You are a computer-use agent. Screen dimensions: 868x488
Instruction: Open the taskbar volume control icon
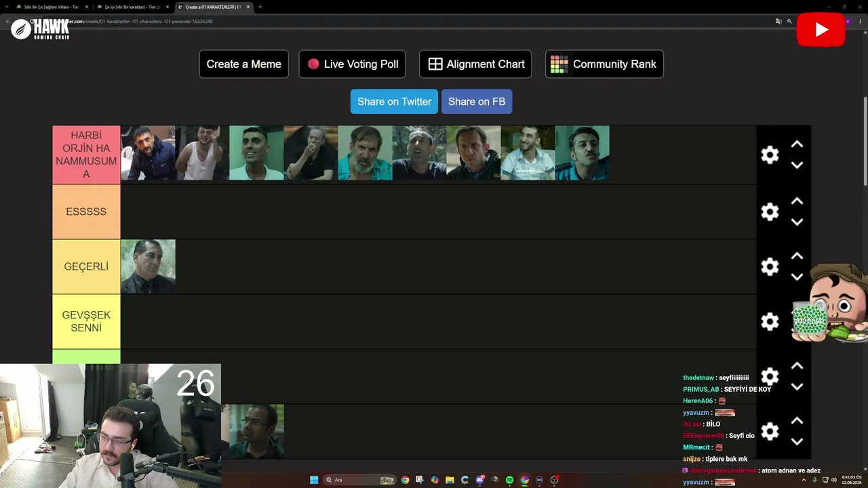pos(833,480)
